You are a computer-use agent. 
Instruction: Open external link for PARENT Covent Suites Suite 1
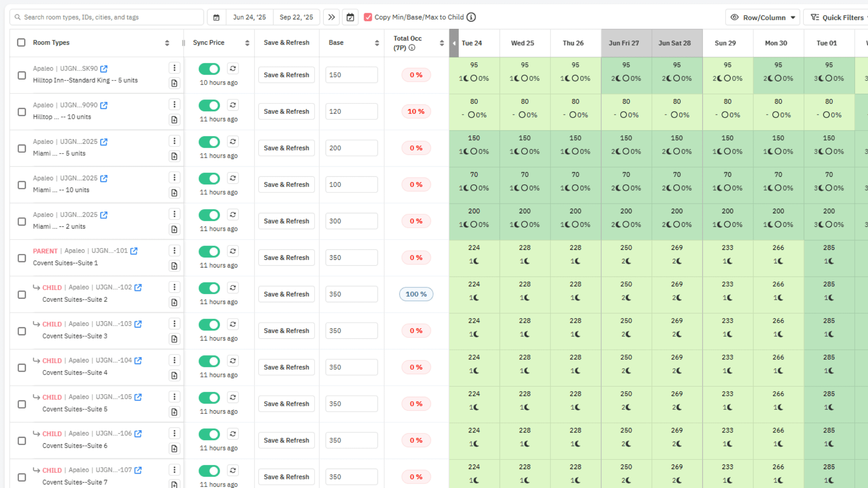pos(134,251)
